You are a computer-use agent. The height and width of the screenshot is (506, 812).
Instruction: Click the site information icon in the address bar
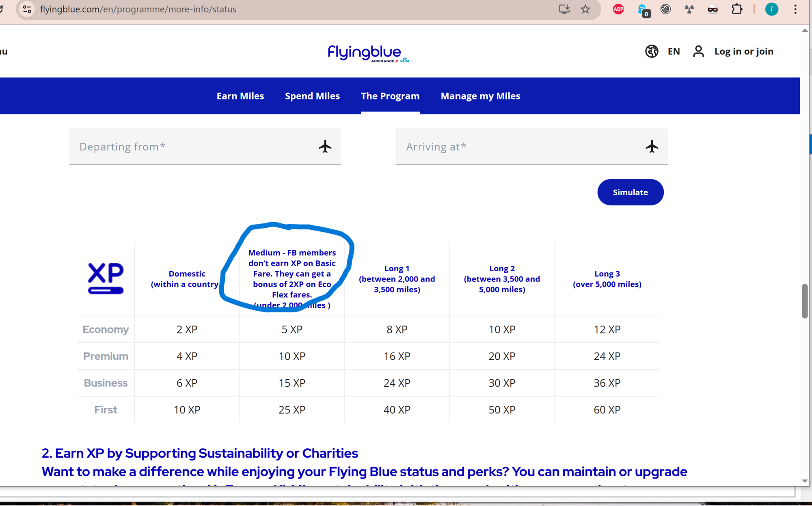27,9
